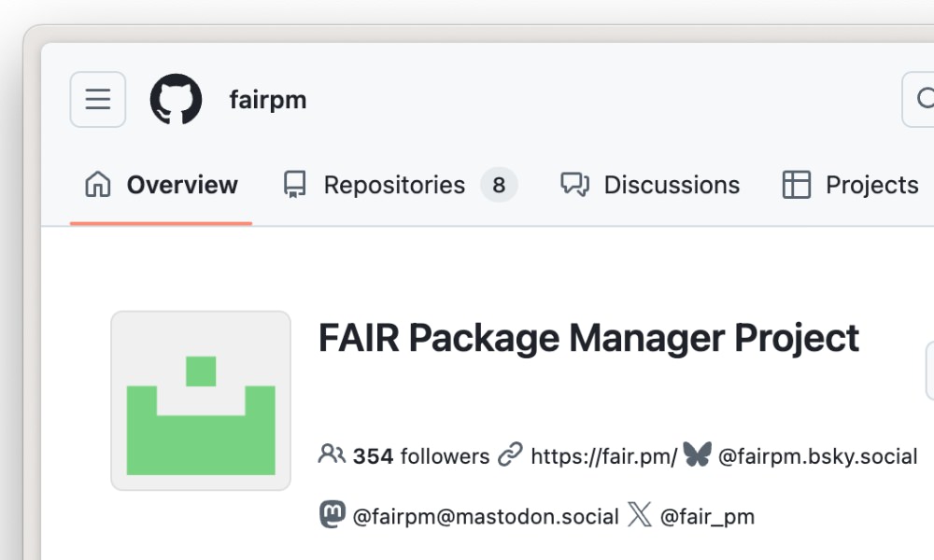This screenshot has width=934, height=560.
Task: Open the fairpm organization link
Action: 268,99
